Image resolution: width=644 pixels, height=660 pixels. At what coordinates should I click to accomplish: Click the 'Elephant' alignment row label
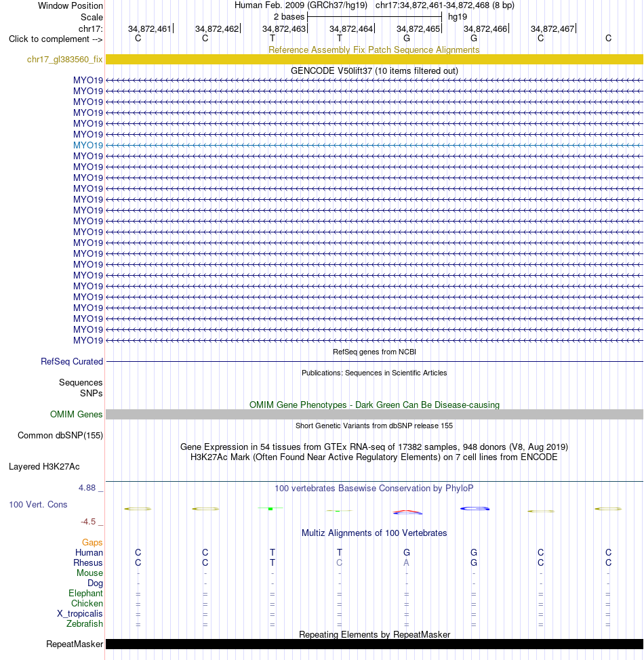pos(86,593)
